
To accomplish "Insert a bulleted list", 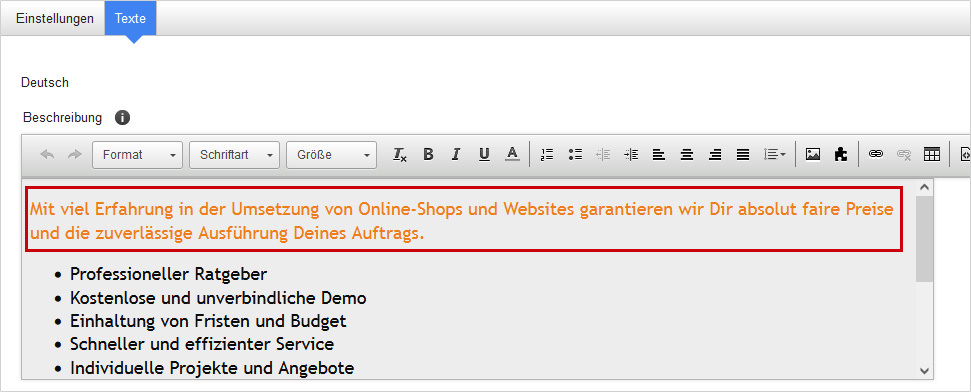I will pos(575,155).
